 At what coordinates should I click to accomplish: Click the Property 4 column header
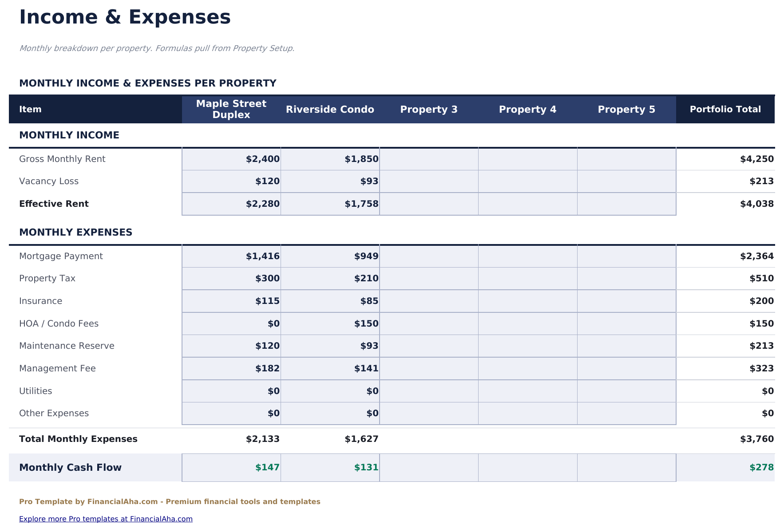click(x=527, y=109)
